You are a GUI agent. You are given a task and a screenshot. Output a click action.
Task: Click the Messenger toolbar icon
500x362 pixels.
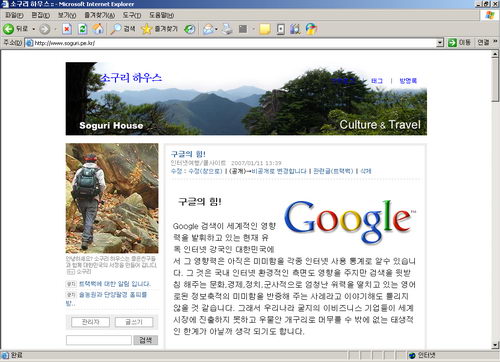[311, 29]
